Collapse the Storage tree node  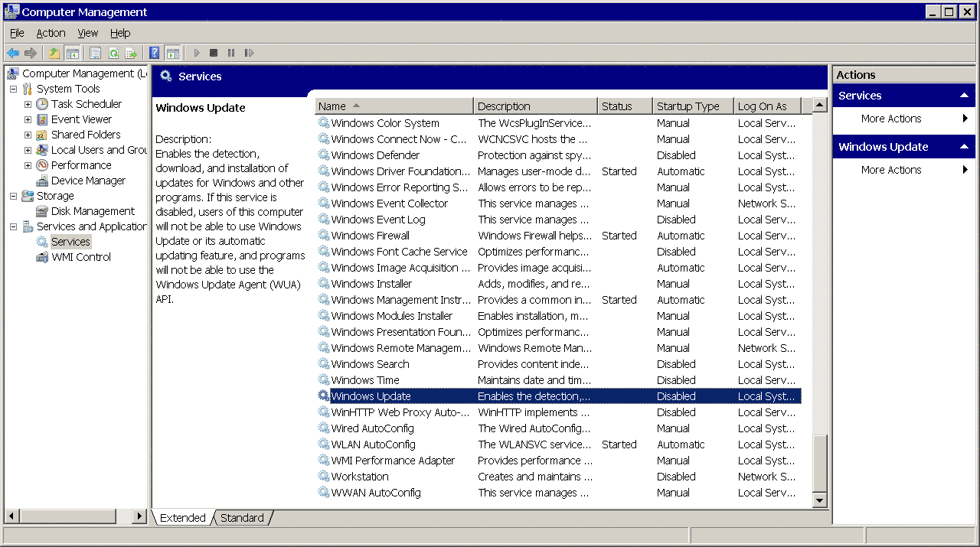(x=13, y=196)
